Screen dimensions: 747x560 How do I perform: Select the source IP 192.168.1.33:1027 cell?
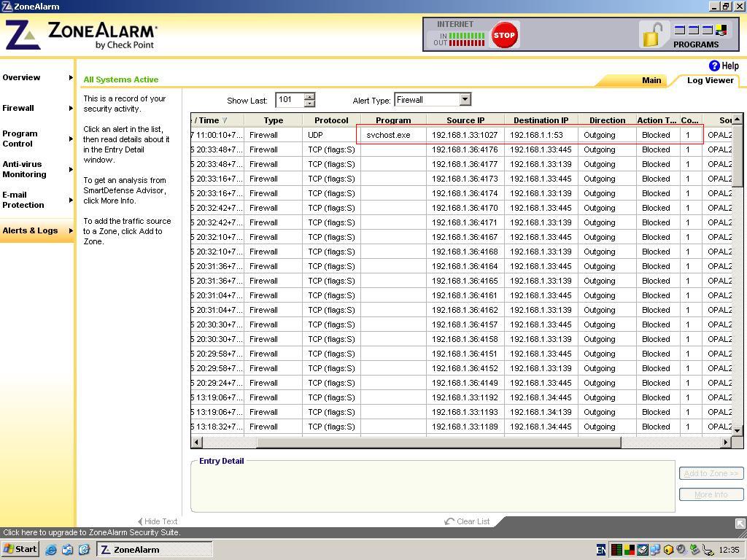point(465,135)
